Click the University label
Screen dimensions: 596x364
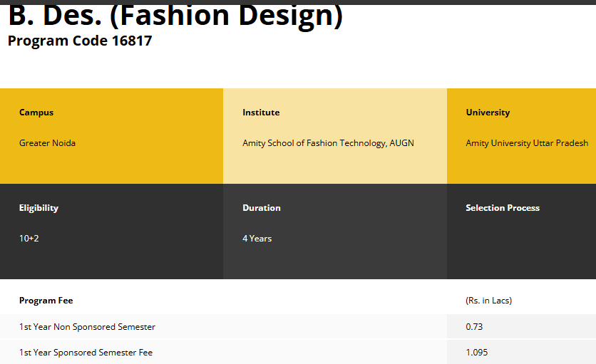488,113
